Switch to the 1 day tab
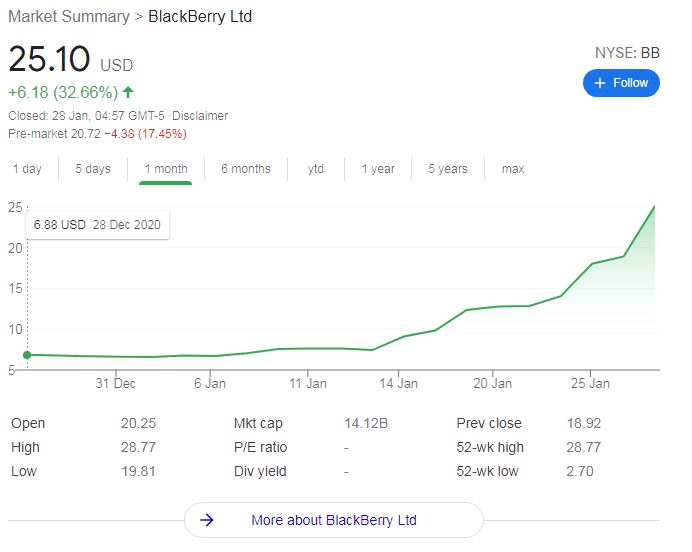This screenshot has height=552, width=692. coord(27,169)
